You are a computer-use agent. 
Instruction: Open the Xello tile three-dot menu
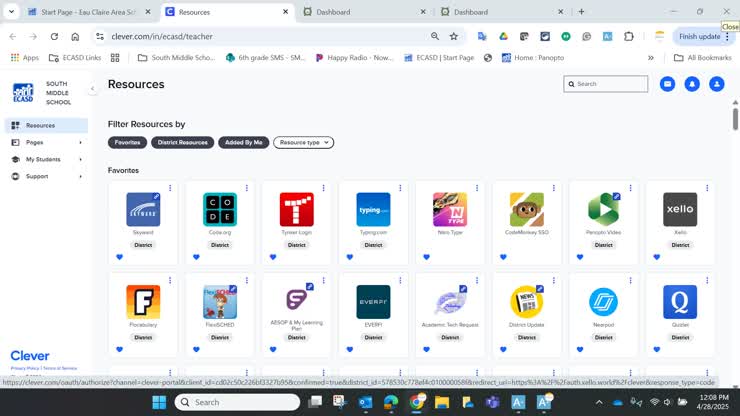pos(707,188)
